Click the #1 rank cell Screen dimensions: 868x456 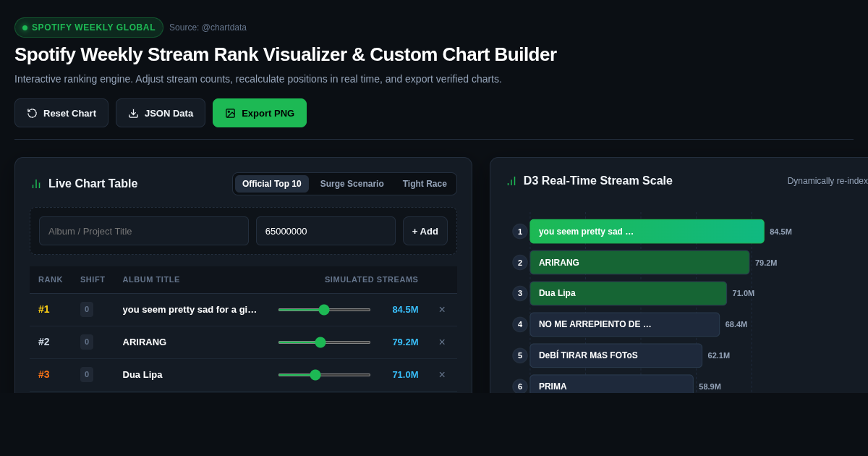[x=44, y=310]
